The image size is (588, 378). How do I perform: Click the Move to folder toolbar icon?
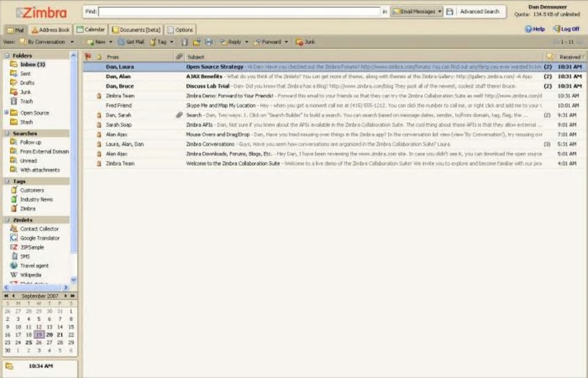(x=197, y=42)
